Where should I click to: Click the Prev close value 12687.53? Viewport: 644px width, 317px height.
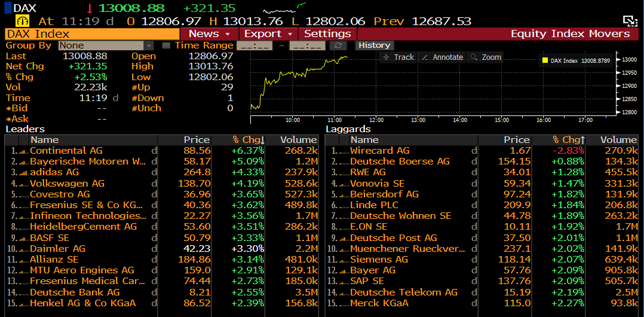click(x=441, y=21)
